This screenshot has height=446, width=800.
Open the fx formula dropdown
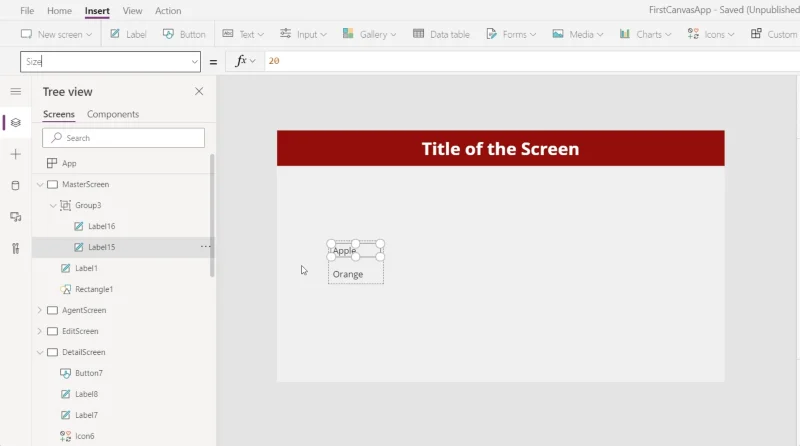point(245,61)
